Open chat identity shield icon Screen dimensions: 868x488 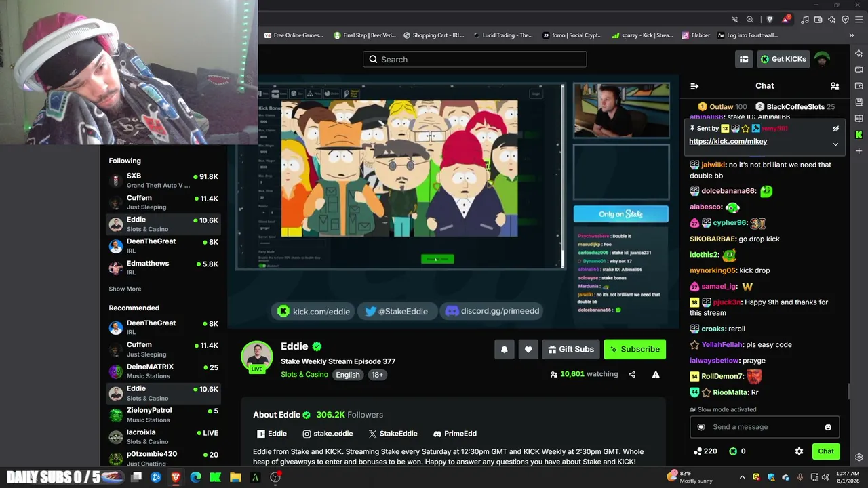click(701, 427)
